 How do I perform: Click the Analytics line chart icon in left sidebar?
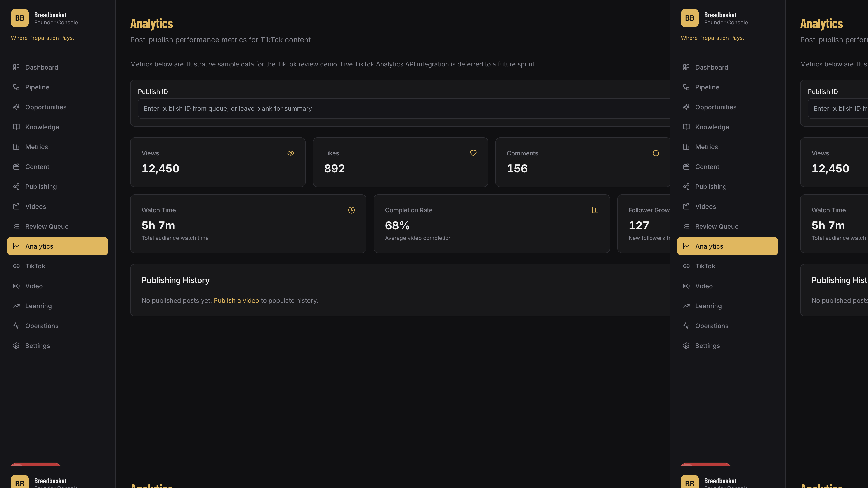16,246
